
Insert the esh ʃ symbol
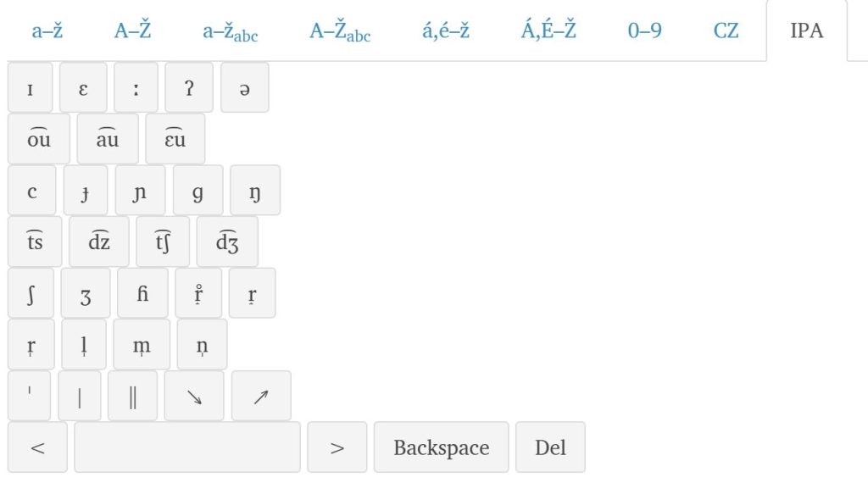pyautogui.click(x=31, y=292)
